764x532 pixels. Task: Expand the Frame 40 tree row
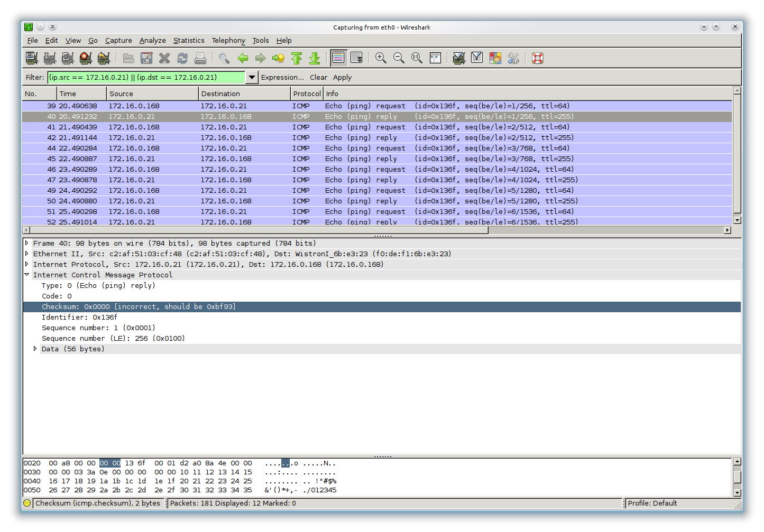click(26, 243)
